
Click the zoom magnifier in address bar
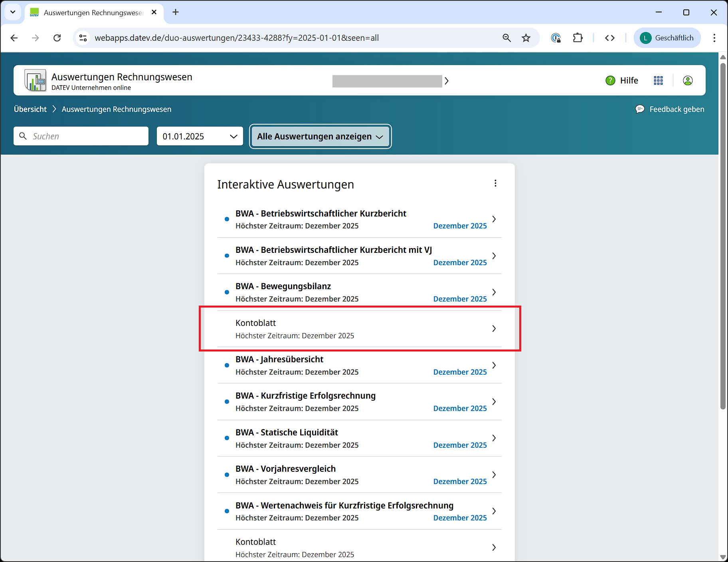click(506, 38)
